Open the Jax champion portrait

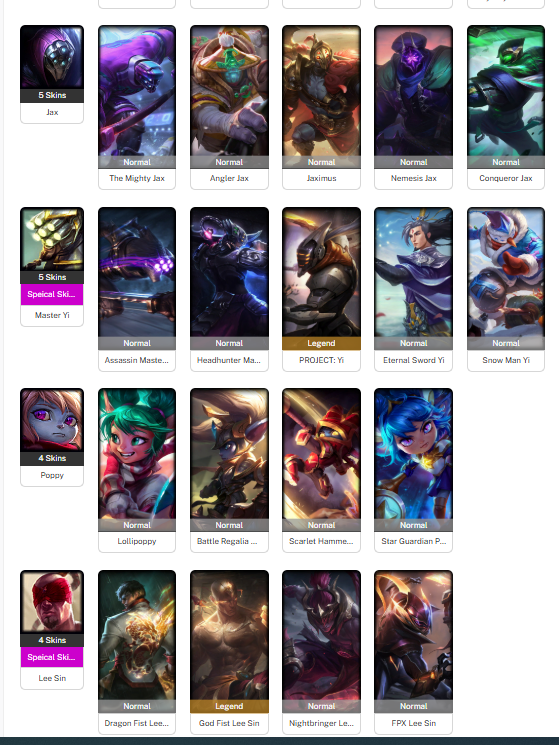[52, 57]
